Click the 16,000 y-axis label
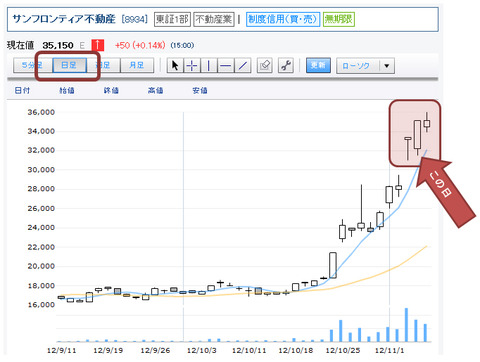480x362 pixels. pyautogui.click(x=41, y=305)
